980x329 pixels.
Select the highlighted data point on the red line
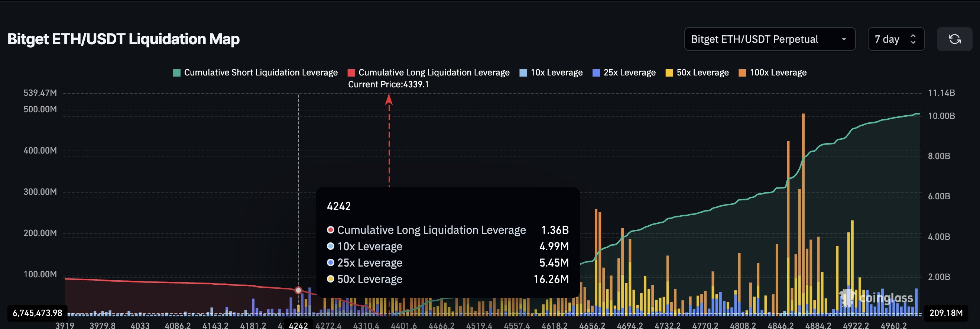click(298, 290)
